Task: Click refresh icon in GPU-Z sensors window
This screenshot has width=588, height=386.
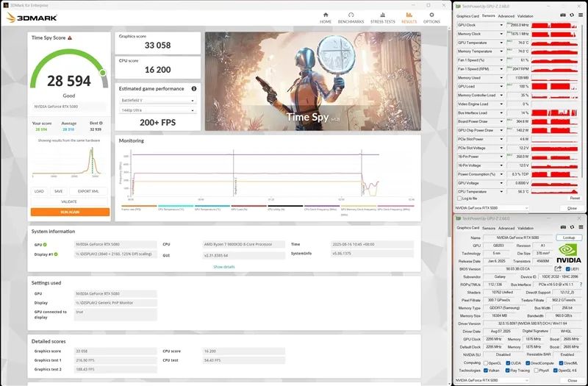Action: [572, 15]
